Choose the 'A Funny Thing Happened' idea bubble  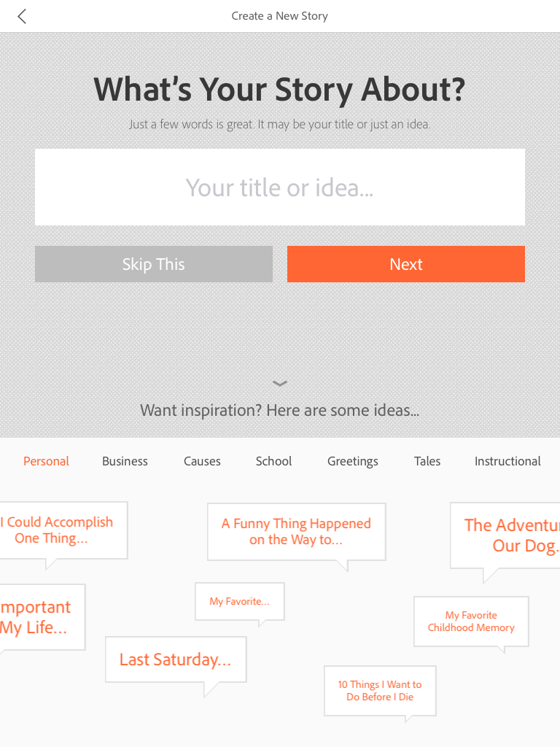pyautogui.click(x=296, y=532)
